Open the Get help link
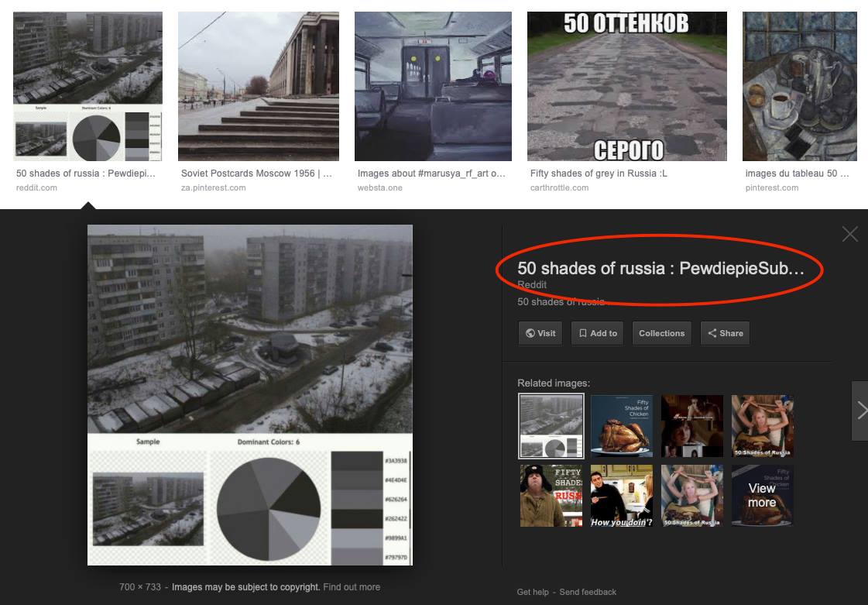This screenshot has height=605, width=868. pyautogui.click(x=533, y=592)
